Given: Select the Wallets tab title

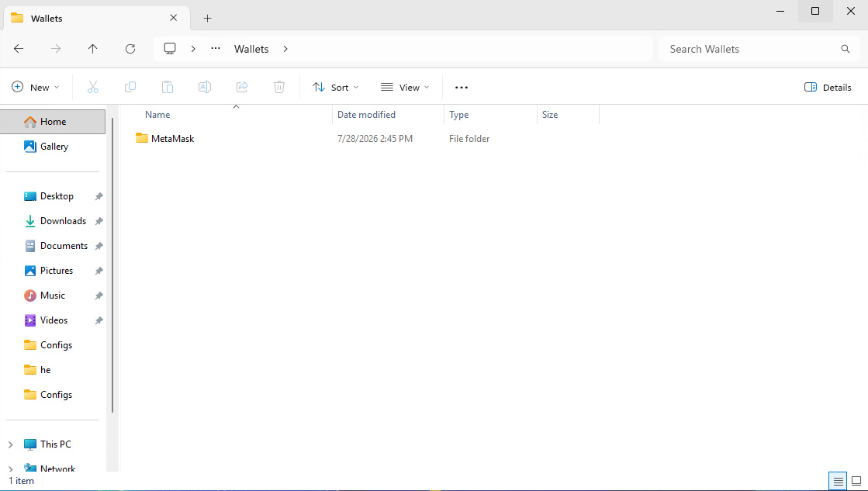Looking at the screenshot, I should click(x=47, y=19).
